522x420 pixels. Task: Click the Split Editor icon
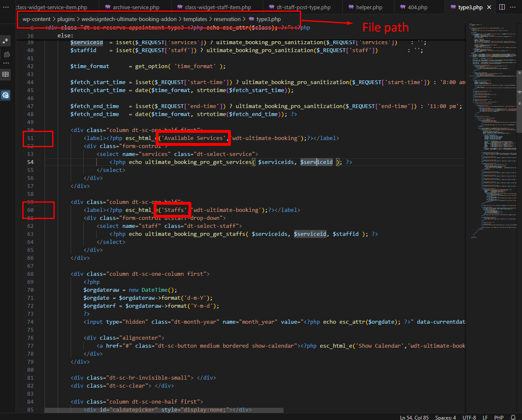[x=502, y=7]
